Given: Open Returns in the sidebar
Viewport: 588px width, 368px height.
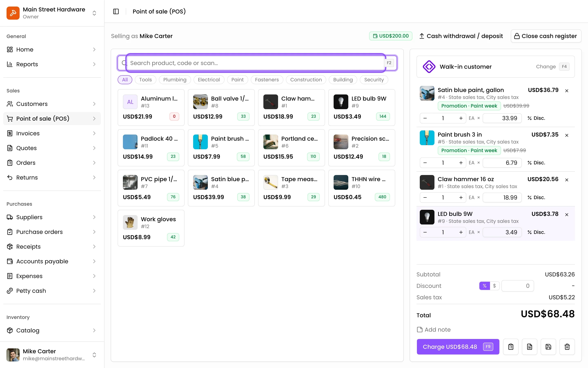Looking at the screenshot, I should tap(52, 177).
